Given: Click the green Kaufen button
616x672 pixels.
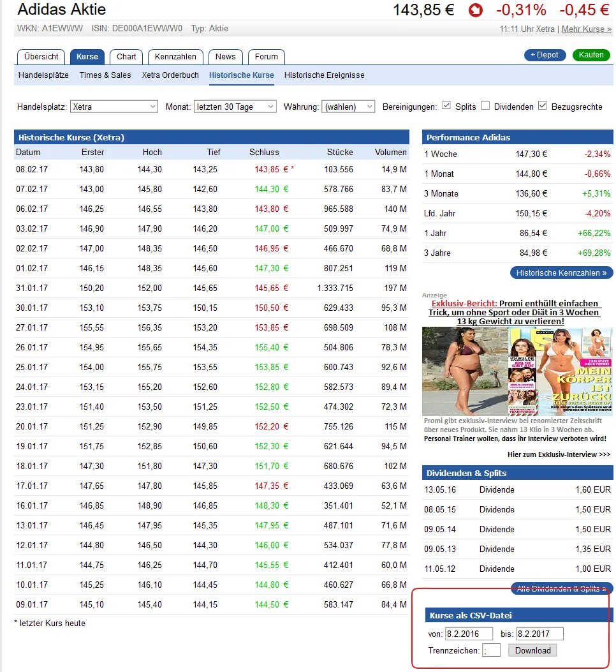Looking at the screenshot, I should 590,55.
